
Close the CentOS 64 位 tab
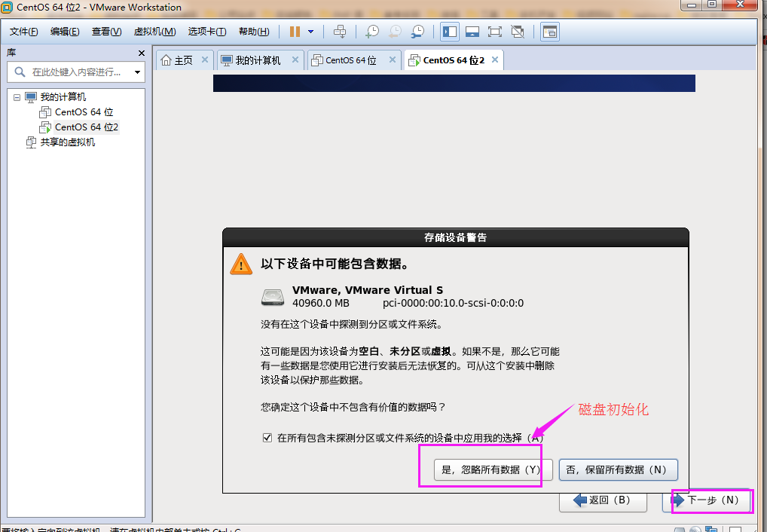(x=393, y=60)
